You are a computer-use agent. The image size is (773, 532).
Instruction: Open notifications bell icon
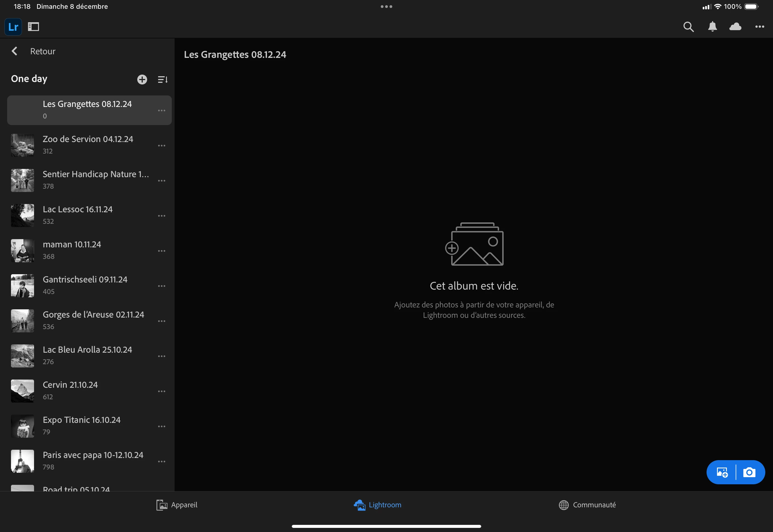pyautogui.click(x=712, y=27)
